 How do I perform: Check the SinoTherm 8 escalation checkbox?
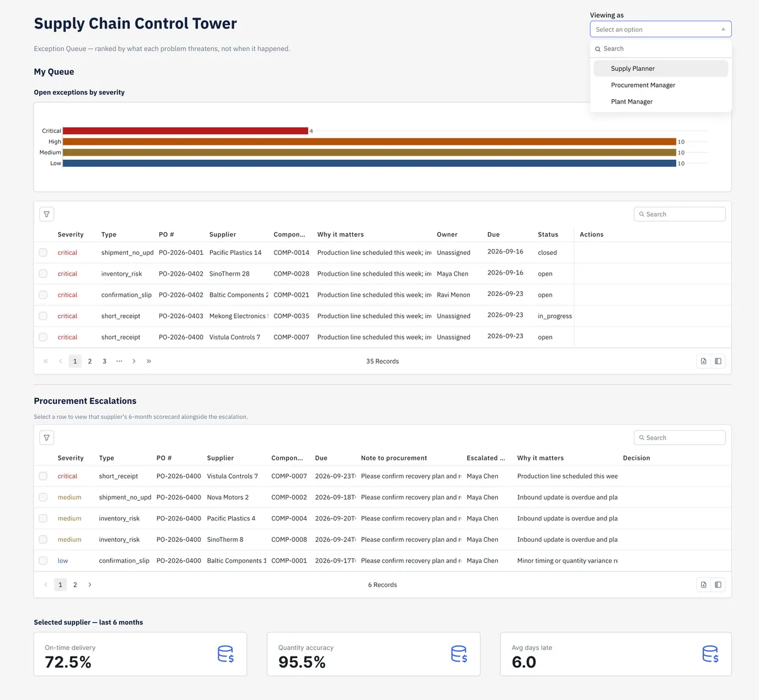[43, 539]
